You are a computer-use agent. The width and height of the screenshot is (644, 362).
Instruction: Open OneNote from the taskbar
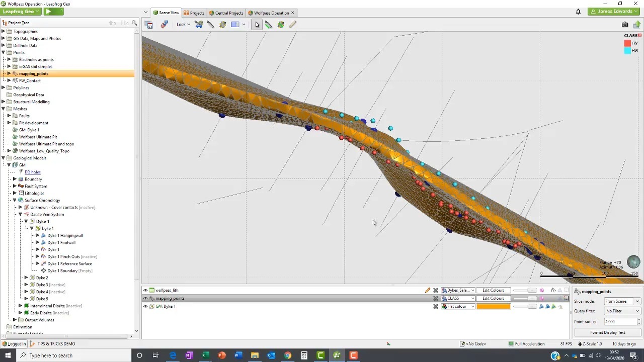(189, 355)
